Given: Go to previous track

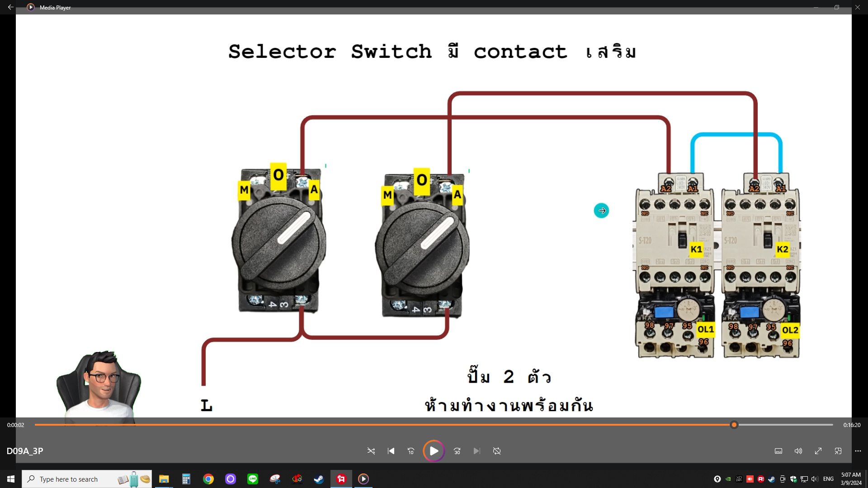Looking at the screenshot, I should (x=391, y=451).
